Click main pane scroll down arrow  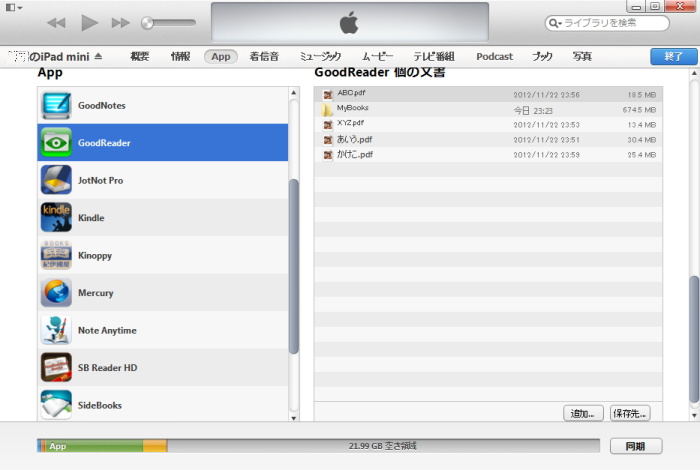(694, 415)
